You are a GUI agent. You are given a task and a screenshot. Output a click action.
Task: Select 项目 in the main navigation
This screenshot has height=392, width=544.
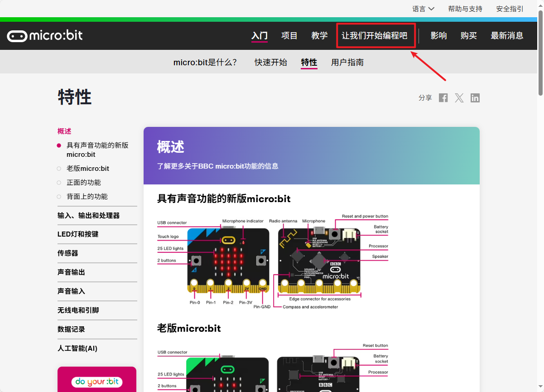coord(289,36)
